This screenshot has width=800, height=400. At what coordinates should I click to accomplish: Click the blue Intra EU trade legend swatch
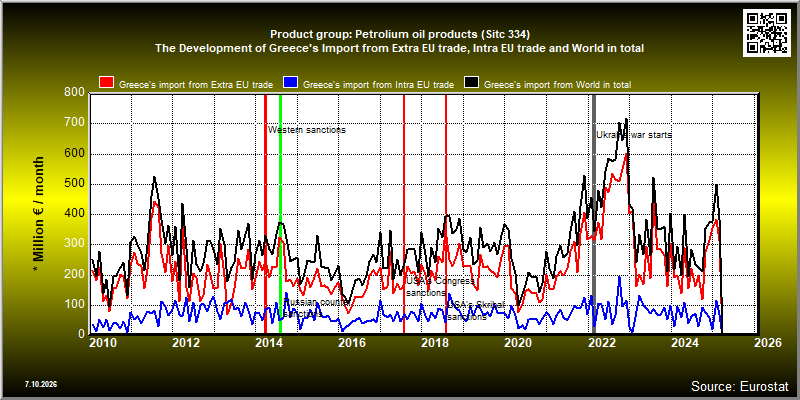click(290, 83)
